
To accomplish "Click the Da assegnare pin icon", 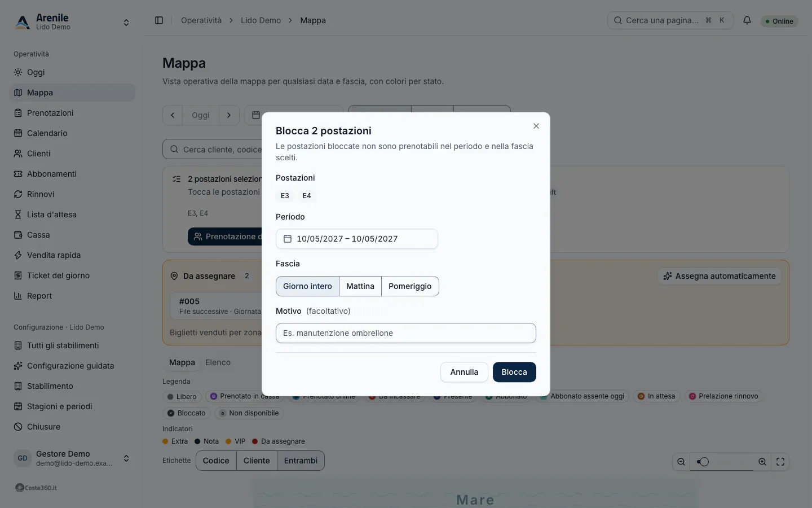I will [174, 276].
